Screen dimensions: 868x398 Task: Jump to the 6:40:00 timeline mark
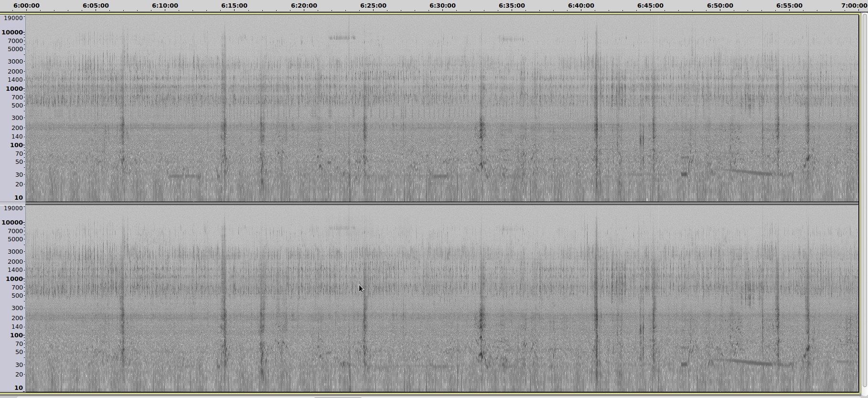[x=581, y=6]
